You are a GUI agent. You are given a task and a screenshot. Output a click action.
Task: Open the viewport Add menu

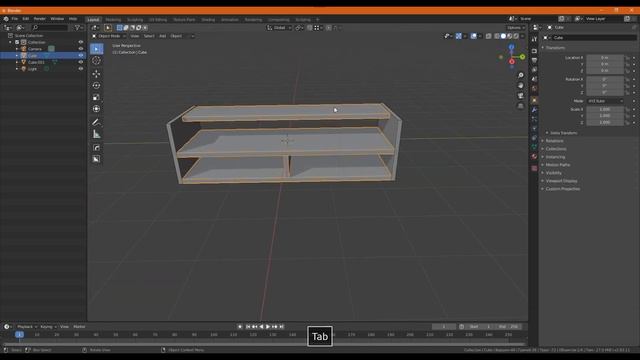click(162, 36)
